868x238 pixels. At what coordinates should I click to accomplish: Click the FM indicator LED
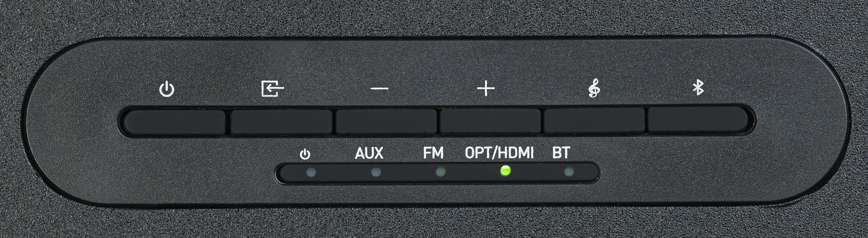[441, 172]
